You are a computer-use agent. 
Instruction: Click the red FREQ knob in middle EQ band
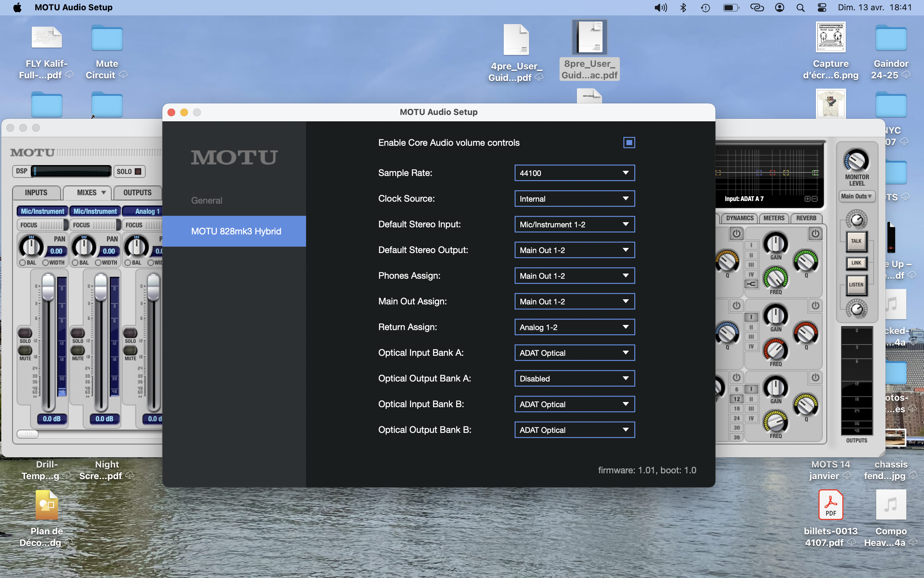click(775, 350)
